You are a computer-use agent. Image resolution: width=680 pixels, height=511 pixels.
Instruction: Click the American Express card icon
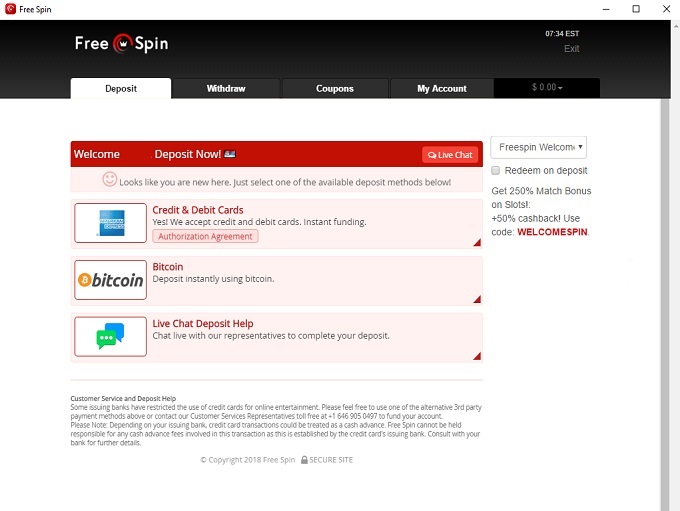click(x=110, y=222)
